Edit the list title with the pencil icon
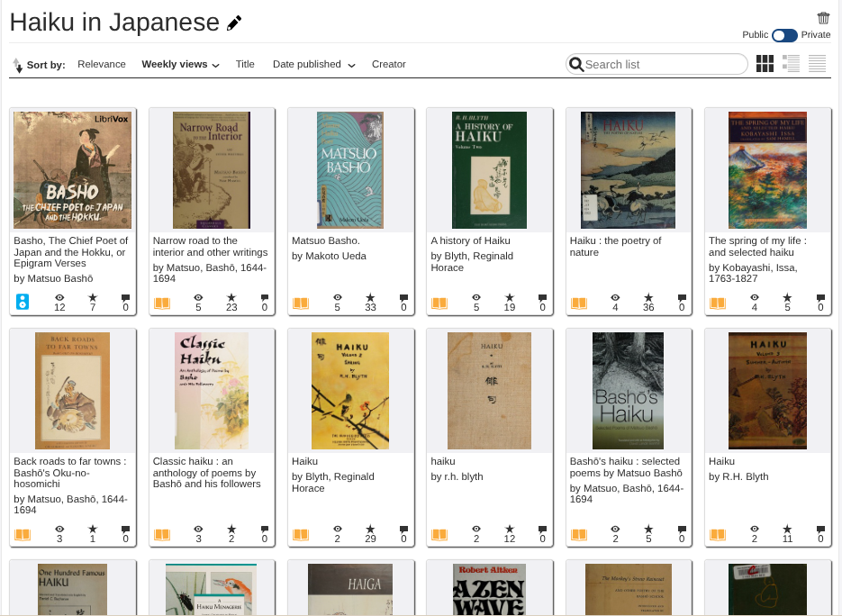 tap(233, 23)
